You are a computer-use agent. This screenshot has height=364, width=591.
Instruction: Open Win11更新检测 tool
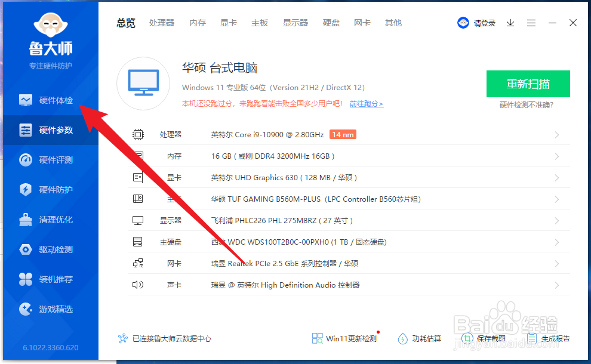pos(344,338)
